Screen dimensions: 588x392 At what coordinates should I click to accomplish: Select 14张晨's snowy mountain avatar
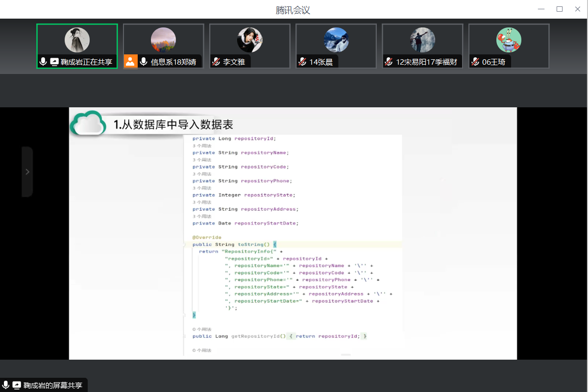click(x=336, y=40)
